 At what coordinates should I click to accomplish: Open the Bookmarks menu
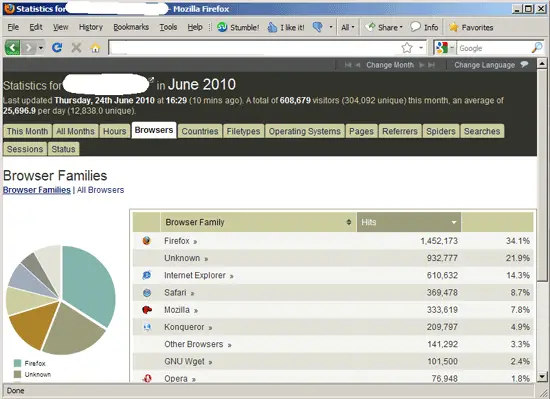(x=131, y=27)
